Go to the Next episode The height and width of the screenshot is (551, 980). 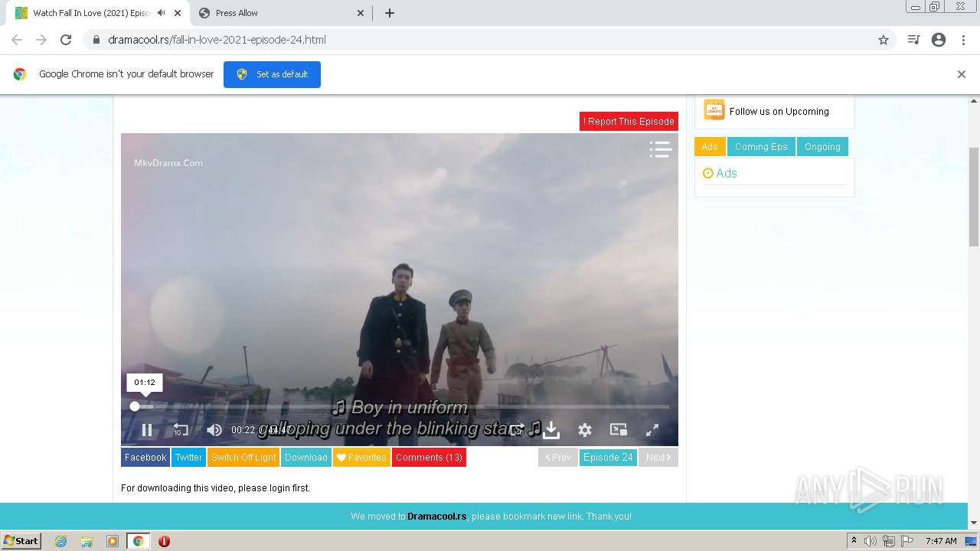pyautogui.click(x=658, y=458)
